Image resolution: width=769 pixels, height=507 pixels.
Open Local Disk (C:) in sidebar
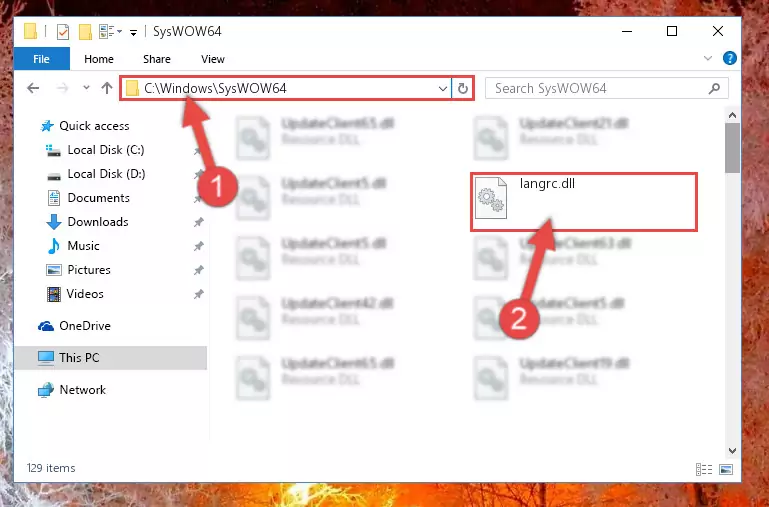tap(106, 150)
